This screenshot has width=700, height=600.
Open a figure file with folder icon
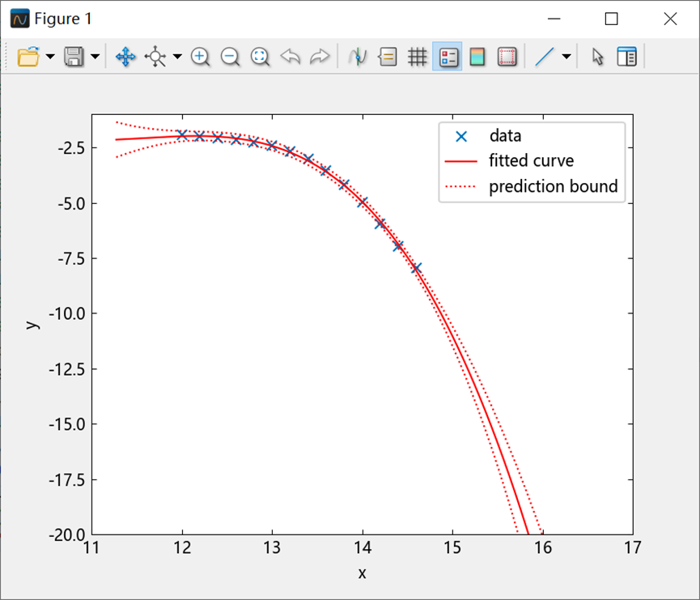pyautogui.click(x=28, y=57)
